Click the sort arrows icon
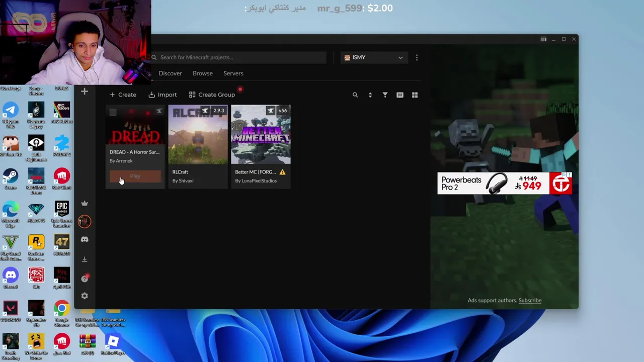The height and width of the screenshot is (362, 644). point(370,95)
